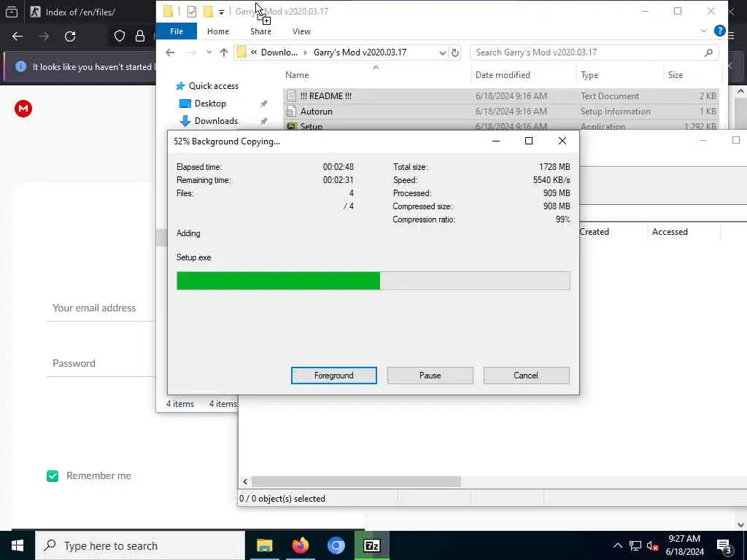Click the Garry's Mod v2020.03.17 breadcrumb
The height and width of the screenshot is (560, 747).
pyautogui.click(x=360, y=52)
